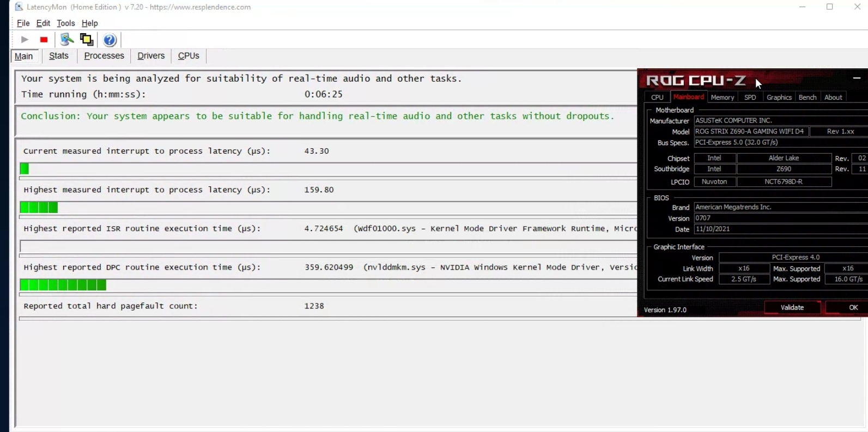Open the Edit menu
Viewport: 868px width, 432px height.
pyautogui.click(x=43, y=23)
